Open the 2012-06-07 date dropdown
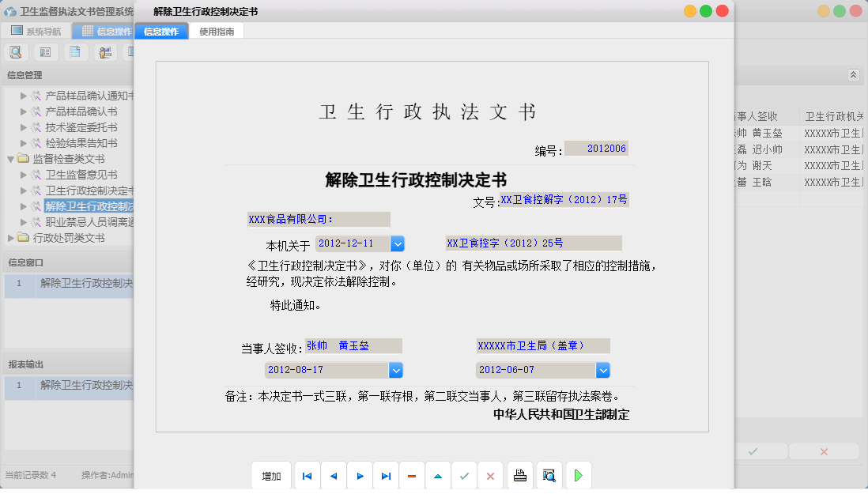Image resolution: width=868 pixels, height=494 pixels. tap(603, 370)
